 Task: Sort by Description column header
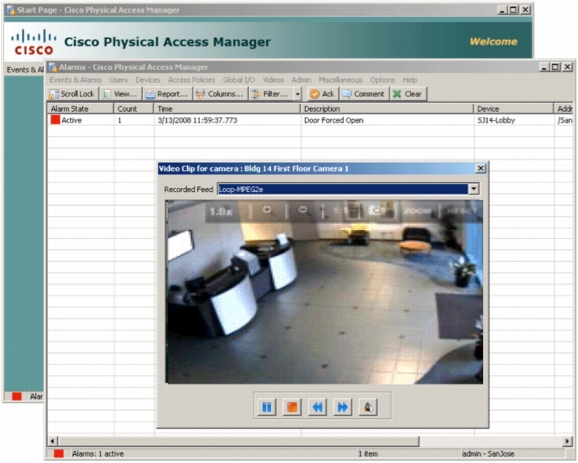tap(387, 109)
